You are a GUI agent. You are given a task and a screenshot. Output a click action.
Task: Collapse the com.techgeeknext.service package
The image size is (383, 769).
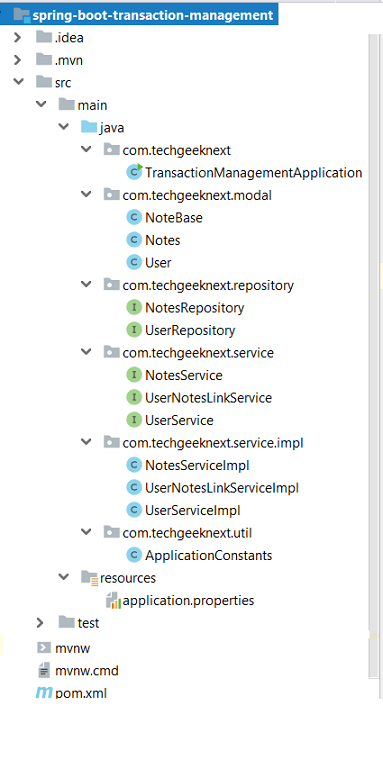pyautogui.click(x=86, y=352)
